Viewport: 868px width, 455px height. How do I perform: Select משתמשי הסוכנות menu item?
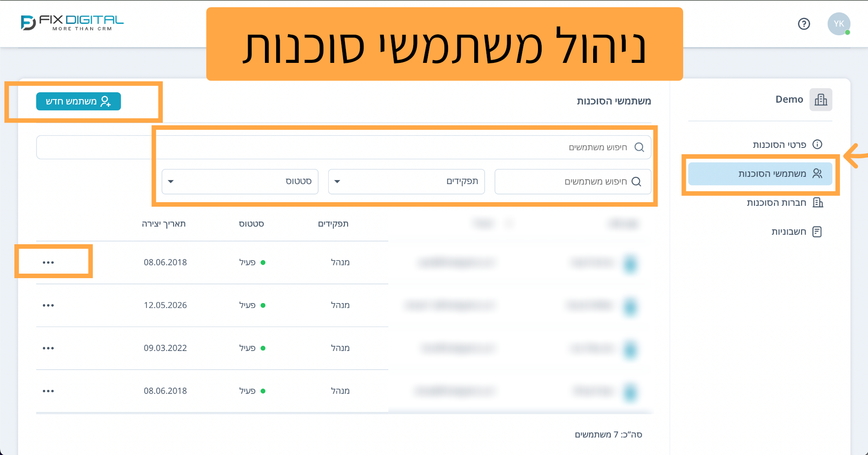coord(760,174)
